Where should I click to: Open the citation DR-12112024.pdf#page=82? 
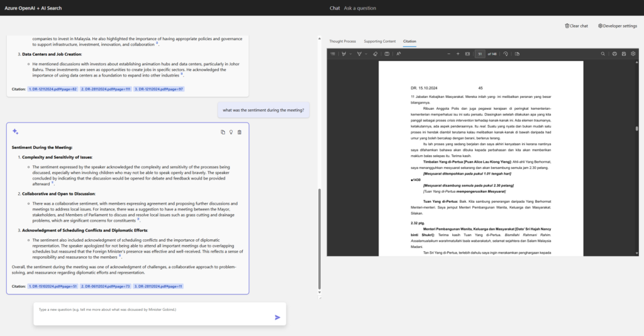pyautogui.click(x=53, y=89)
